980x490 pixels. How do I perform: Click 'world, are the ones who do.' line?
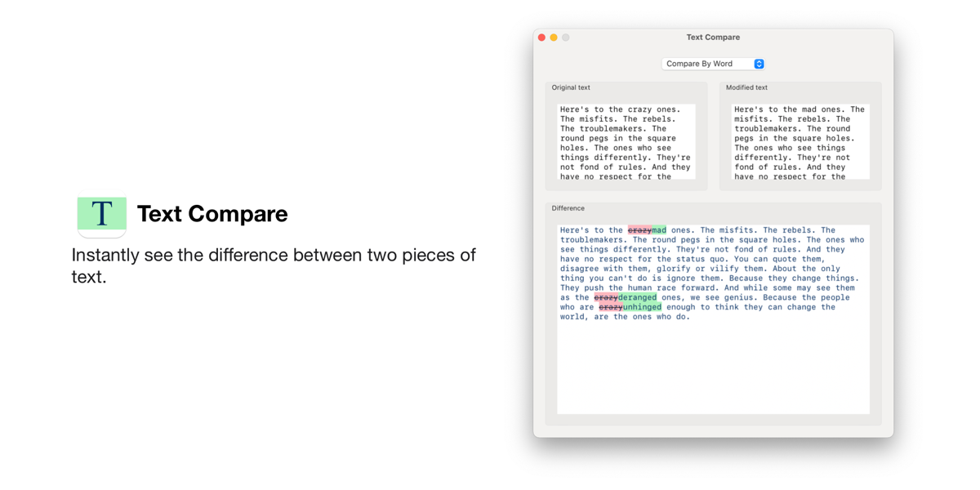625,317
